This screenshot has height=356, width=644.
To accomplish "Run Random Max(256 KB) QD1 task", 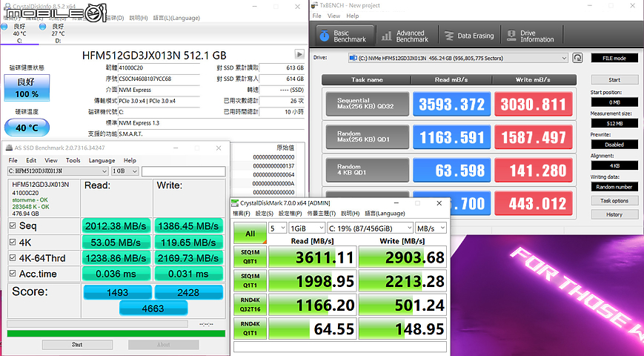I will 367,137.
